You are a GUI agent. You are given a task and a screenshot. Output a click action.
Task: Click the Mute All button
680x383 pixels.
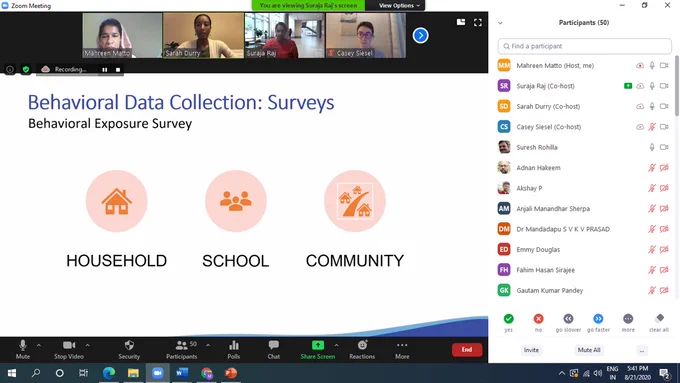(x=588, y=350)
